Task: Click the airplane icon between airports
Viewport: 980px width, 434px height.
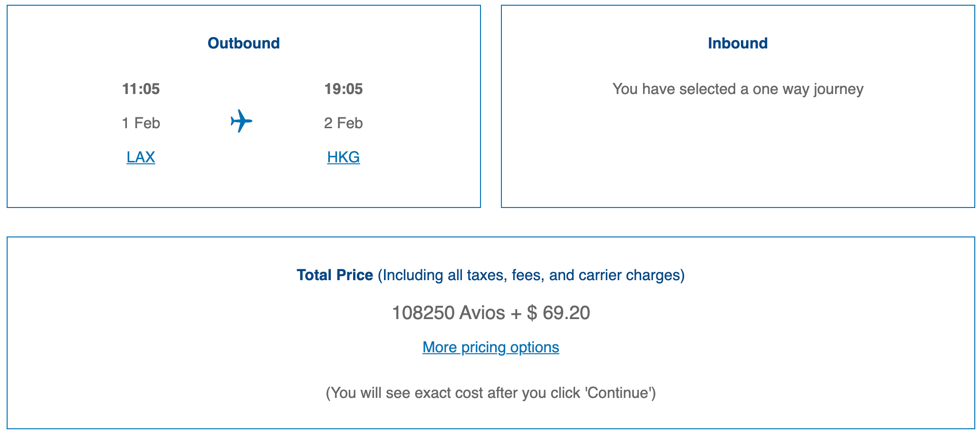Action: (241, 121)
